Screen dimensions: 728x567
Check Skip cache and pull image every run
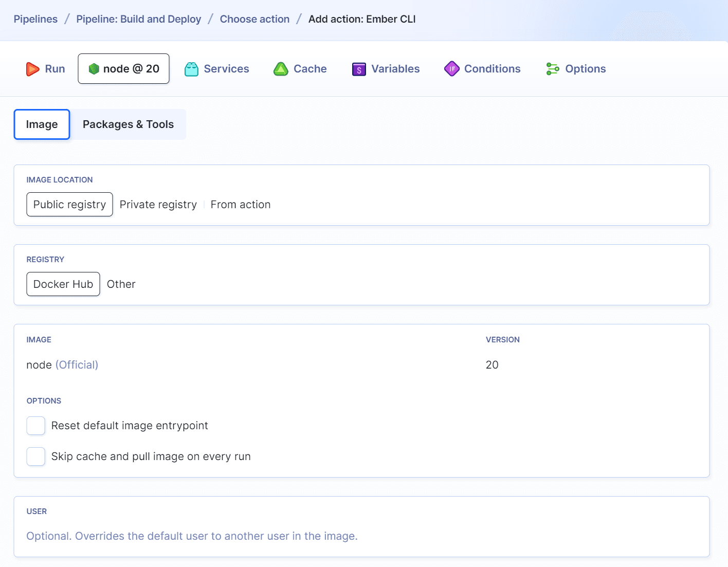tap(35, 456)
